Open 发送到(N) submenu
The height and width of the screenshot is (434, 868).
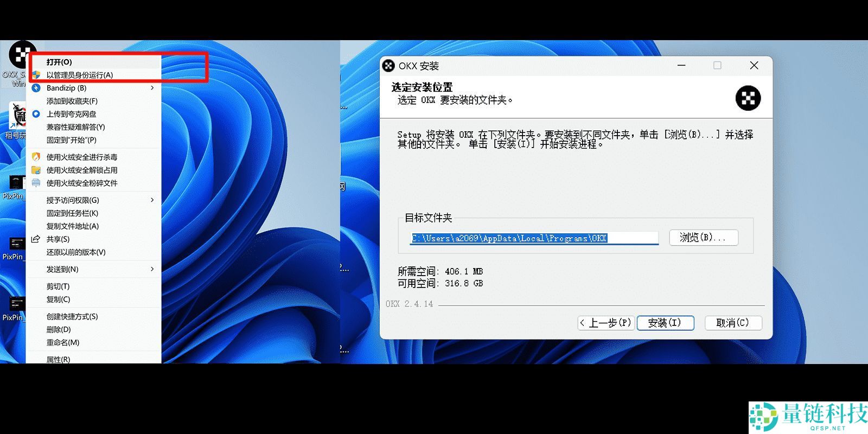93,269
